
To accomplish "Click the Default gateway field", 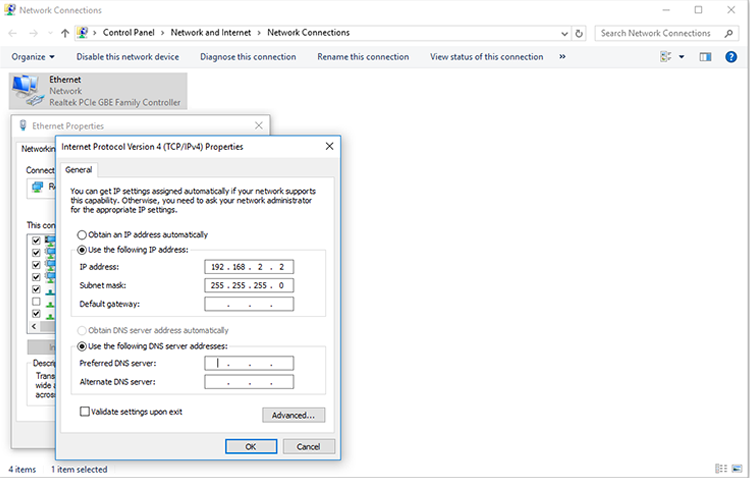I will pyautogui.click(x=248, y=304).
